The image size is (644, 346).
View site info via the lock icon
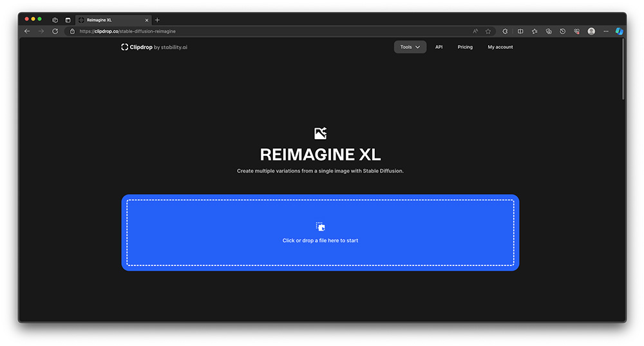coord(72,31)
